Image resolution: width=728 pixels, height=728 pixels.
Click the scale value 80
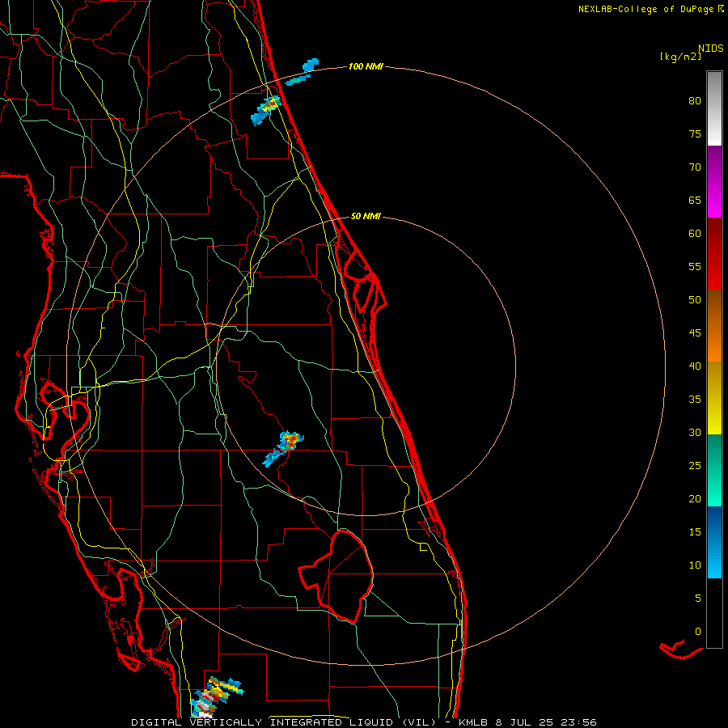point(695,101)
